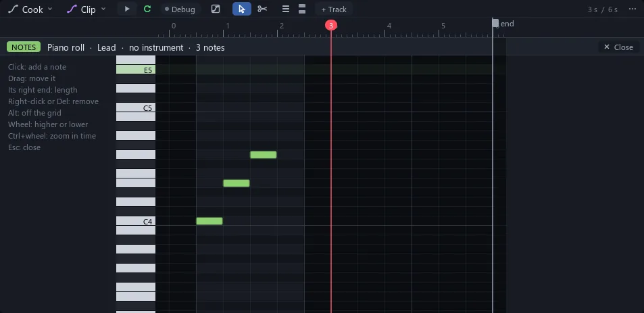Click the C4 piano key
The image size is (644, 313).
coord(136,221)
